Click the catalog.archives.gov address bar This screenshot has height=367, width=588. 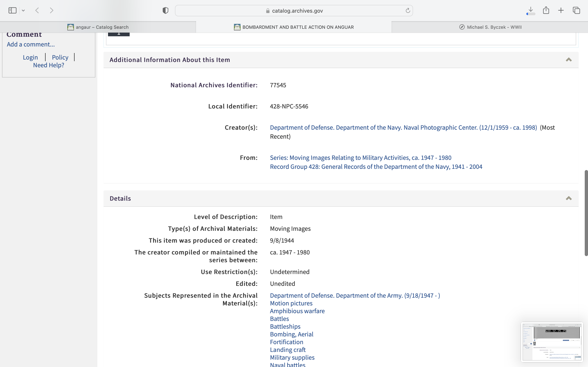[294, 11]
